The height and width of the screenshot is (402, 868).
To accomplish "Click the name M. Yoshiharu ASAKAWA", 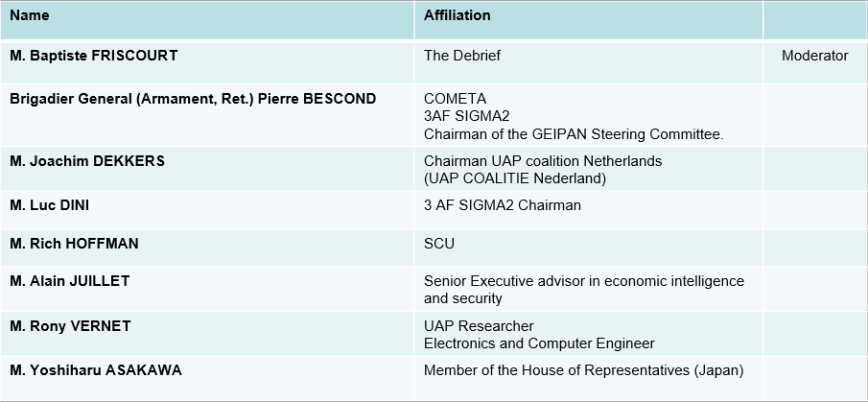I will [95, 370].
